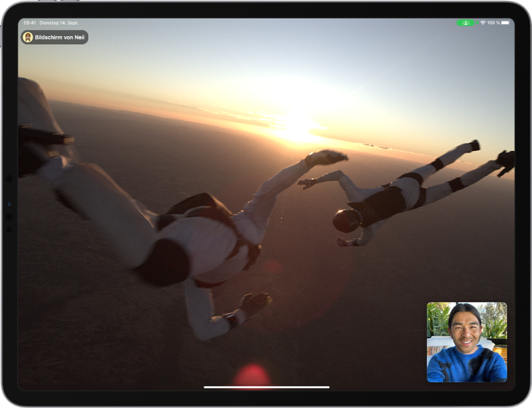Open the "Bildschirm von Neil" label

pyautogui.click(x=54, y=37)
